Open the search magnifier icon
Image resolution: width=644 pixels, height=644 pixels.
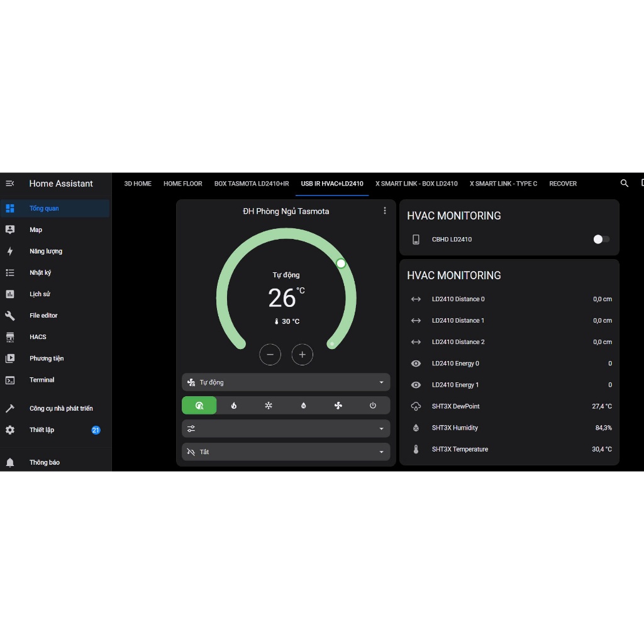click(625, 183)
